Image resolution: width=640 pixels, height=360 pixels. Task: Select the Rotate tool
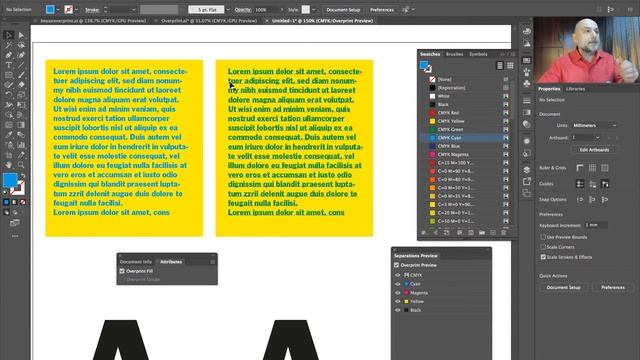9,95
